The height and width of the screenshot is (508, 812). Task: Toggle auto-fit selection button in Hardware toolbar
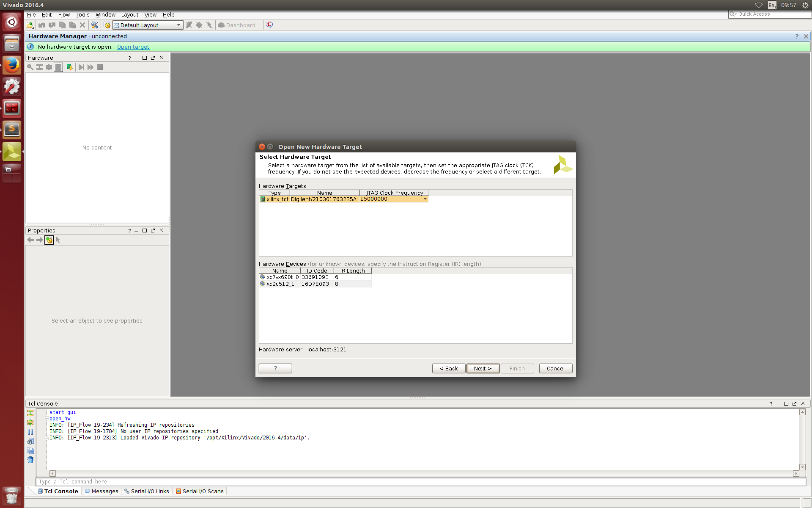(58, 67)
